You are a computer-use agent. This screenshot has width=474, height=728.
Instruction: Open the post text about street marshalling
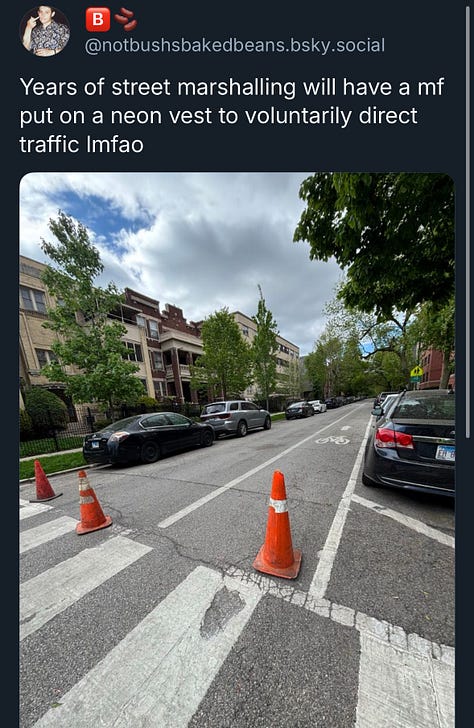[232, 116]
